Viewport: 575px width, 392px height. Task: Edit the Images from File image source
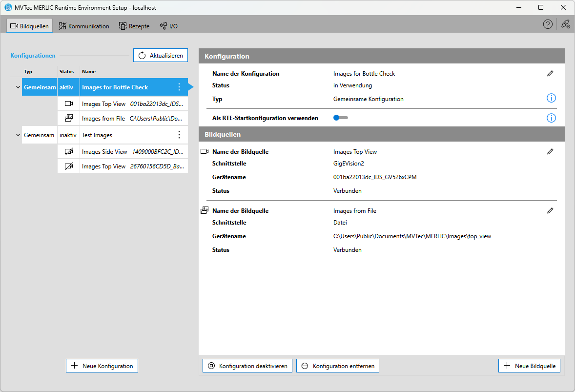pos(550,211)
